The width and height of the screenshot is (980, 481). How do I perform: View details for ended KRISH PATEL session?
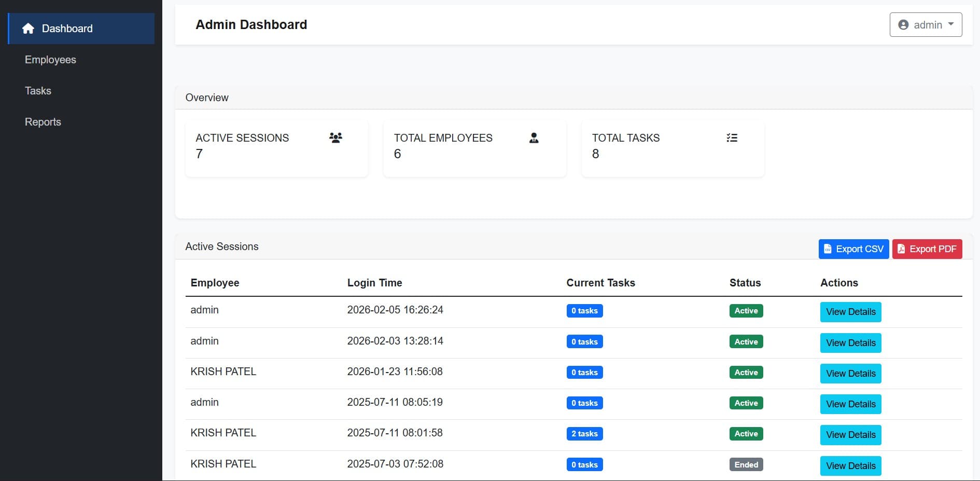pos(850,466)
